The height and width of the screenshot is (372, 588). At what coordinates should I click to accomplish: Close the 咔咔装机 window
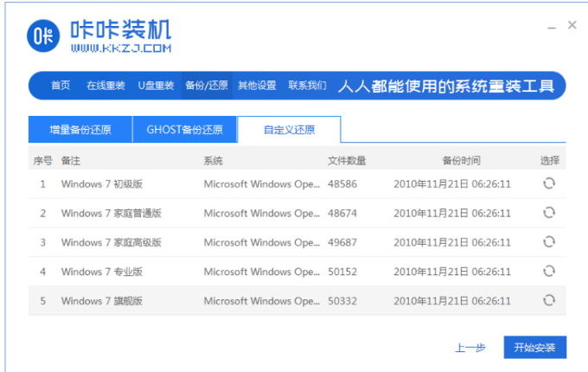(x=572, y=26)
